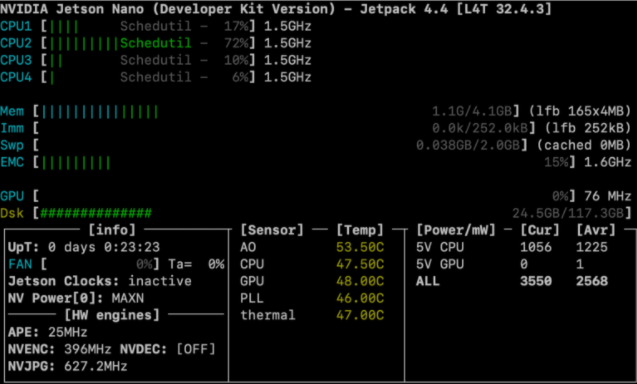
Task: Click the [Sensor] column header
Action: [x=272, y=230]
